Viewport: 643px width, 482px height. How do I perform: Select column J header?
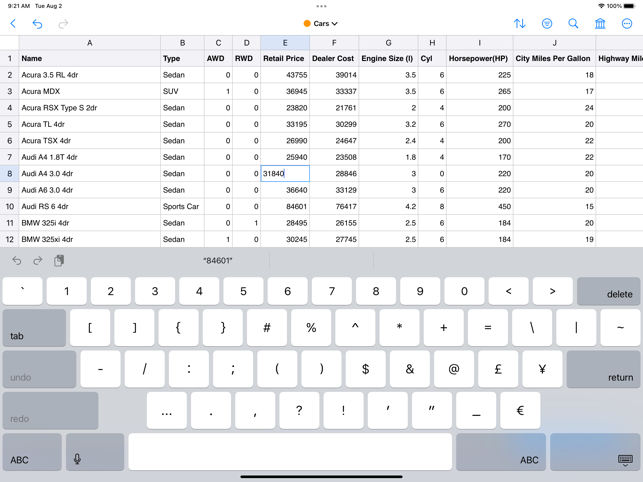tap(554, 43)
